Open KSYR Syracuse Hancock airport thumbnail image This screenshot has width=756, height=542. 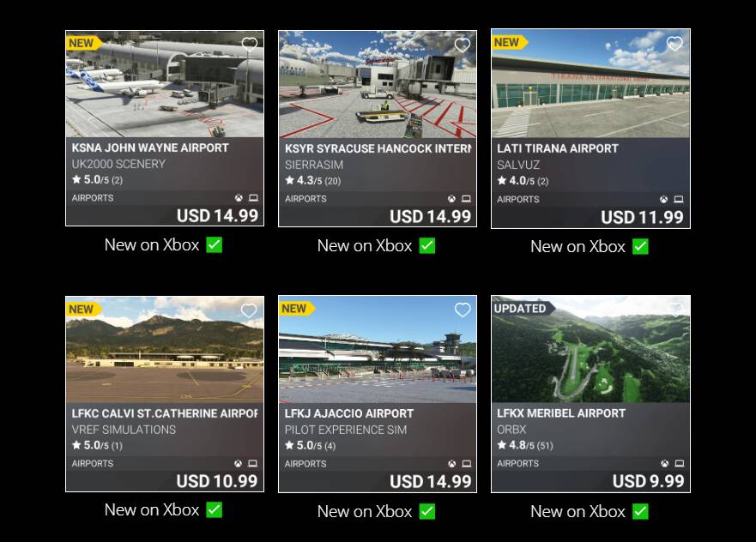[x=378, y=85]
